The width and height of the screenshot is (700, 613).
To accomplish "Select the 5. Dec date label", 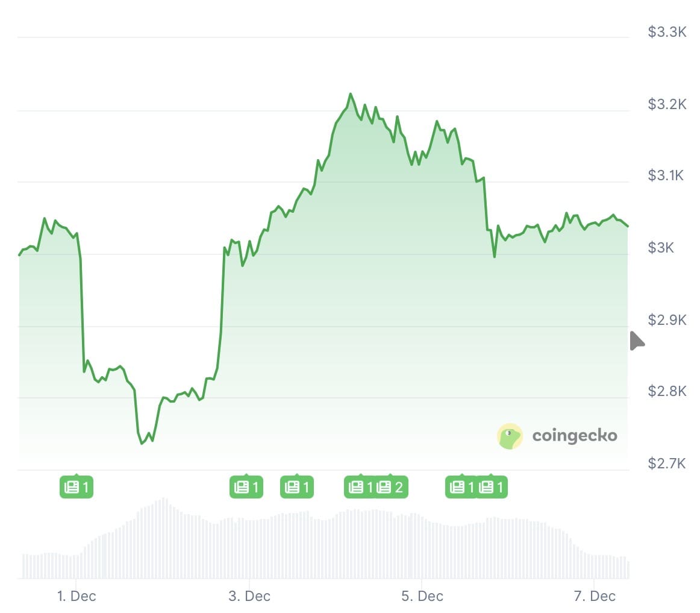I will pos(422,596).
